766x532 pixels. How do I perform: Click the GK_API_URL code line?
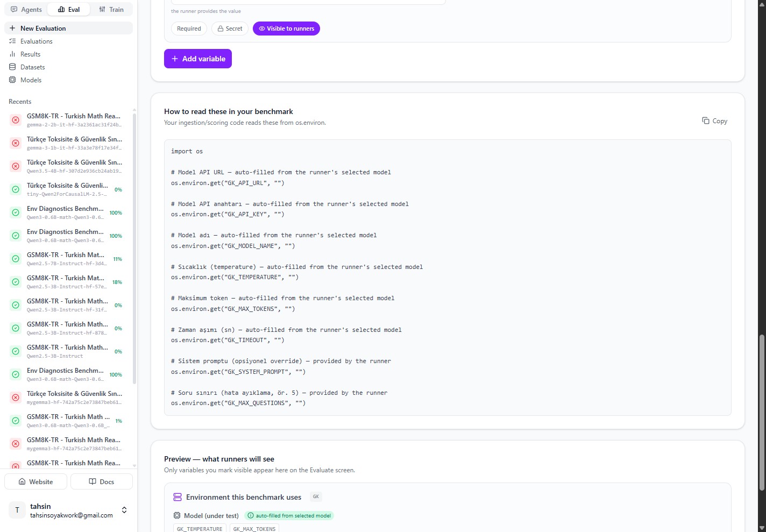228,183
